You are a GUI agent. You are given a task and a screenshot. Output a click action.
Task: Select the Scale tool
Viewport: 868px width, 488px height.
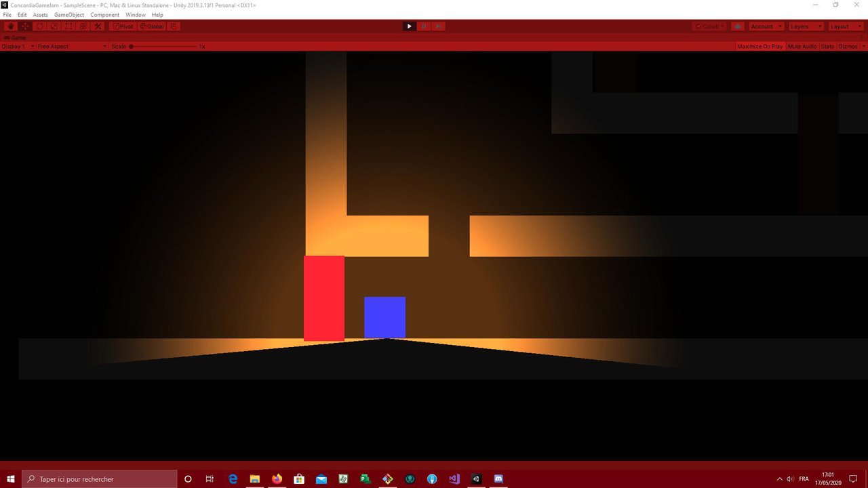(x=54, y=26)
